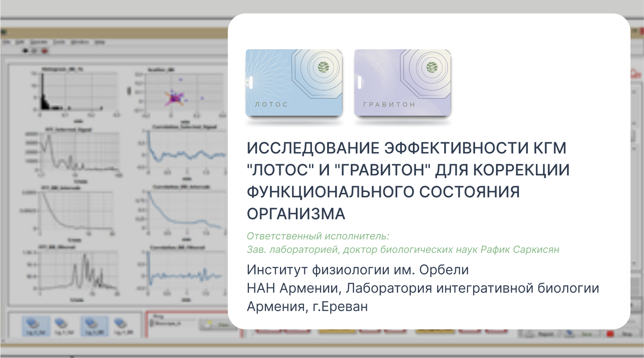Click the unhighlighted signal icon farthest right in bottom panel
The height and width of the screenshot is (358, 644).
(120, 325)
